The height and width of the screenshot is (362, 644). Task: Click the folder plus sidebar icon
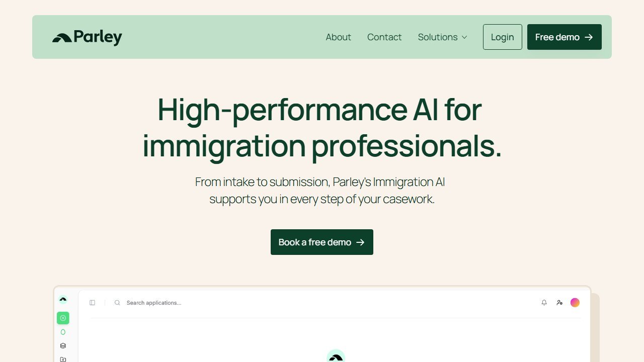point(63,359)
